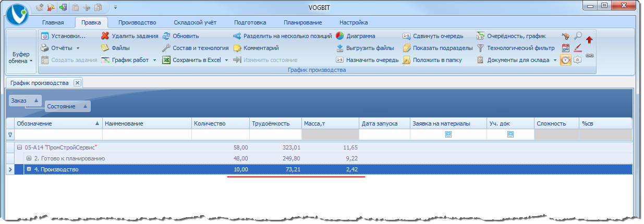Viewport: 644px width, 224px height.
Task: Click Удалить задания with red X icon
Action: click(129, 36)
